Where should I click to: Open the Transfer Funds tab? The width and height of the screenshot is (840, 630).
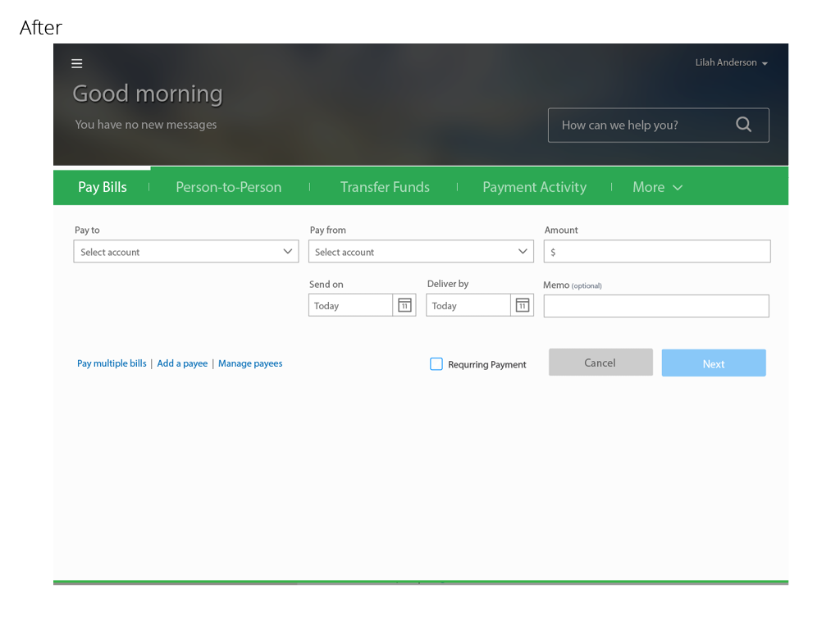coord(385,187)
